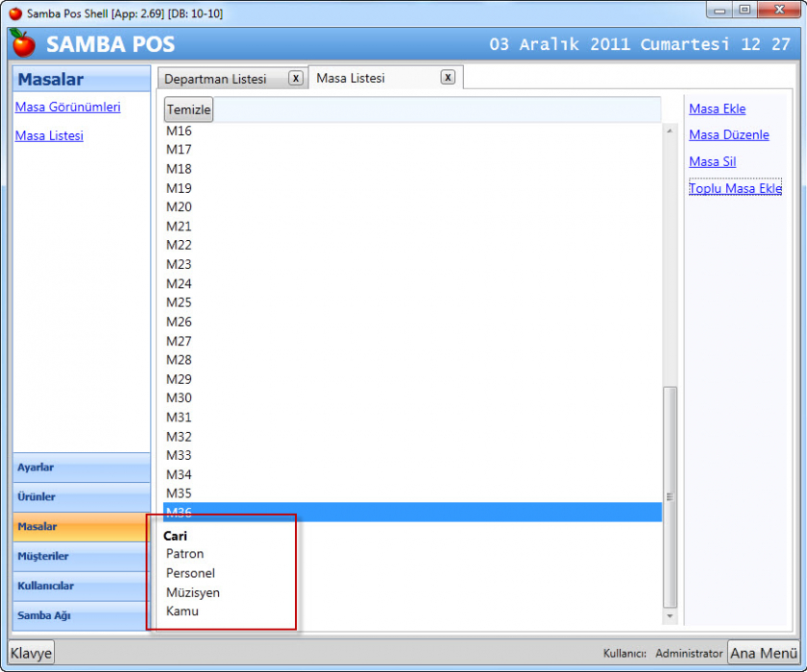The height and width of the screenshot is (672, 807).
Task: Select table M24 in the list
Action: pyautogui.click(x=412, y=283)
